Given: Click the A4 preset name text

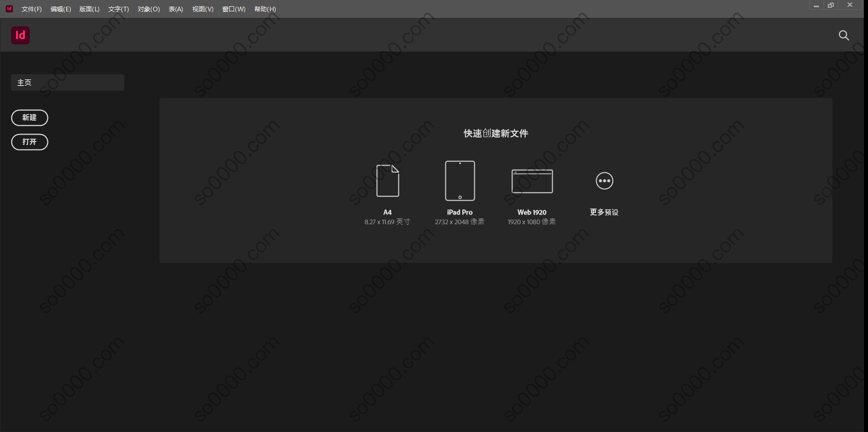Looking at the screenshot, I should pyautogui.click(x=388, y=212).
